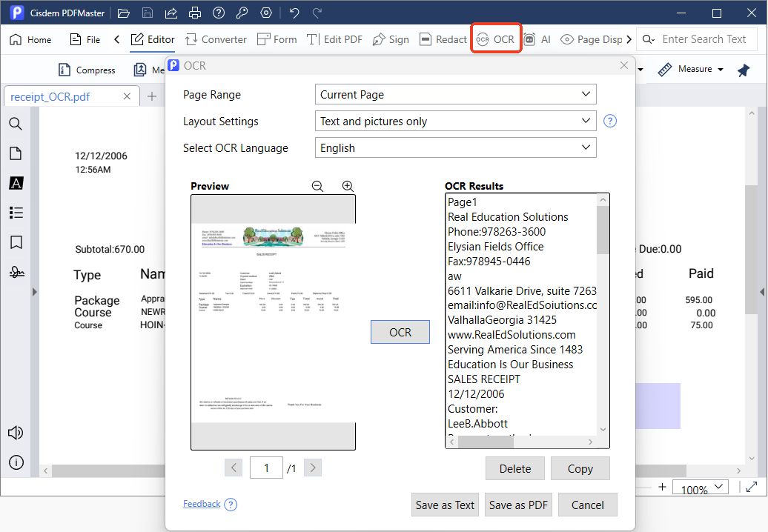Zoom in the OCR preview

click(x=348, y=186)
